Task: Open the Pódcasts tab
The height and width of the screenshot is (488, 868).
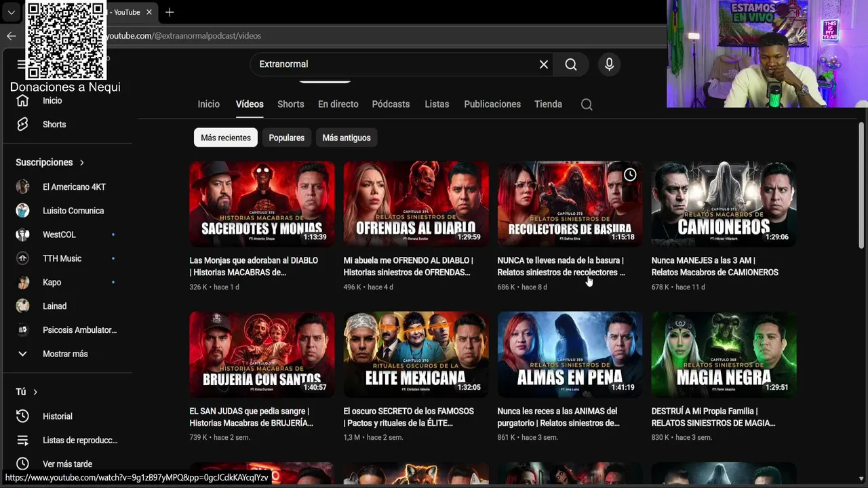Action: point(391,104)
